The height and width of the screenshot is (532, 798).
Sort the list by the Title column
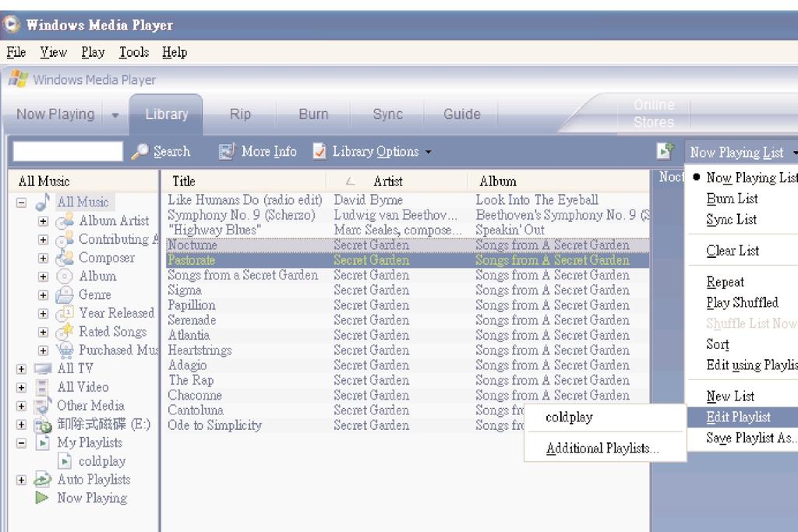tap(243, 181)
